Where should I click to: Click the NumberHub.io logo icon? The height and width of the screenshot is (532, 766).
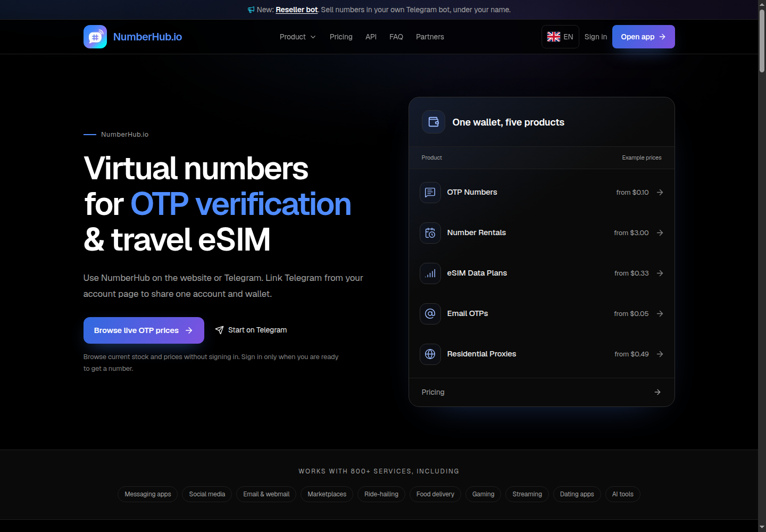pyautogui.click(x=95, y=37)
